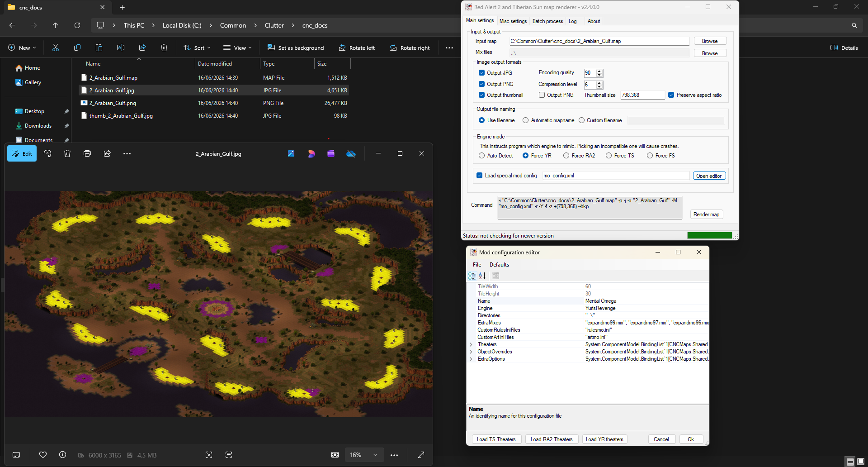The height and width of the screenshot is (467, 868).
Task: Click the Categorized view icon in Mod editor
Action: coord(472,276)
